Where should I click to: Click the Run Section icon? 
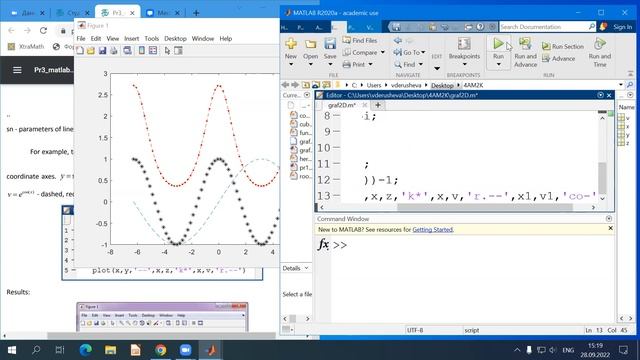click(x=546, y=46)
